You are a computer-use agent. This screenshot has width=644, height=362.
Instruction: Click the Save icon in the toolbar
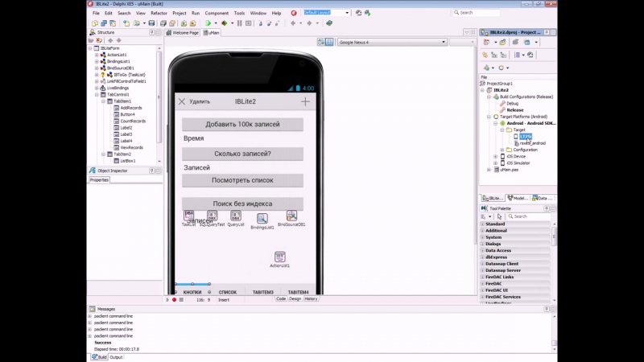pyautogui.click(x=151, y=23)
